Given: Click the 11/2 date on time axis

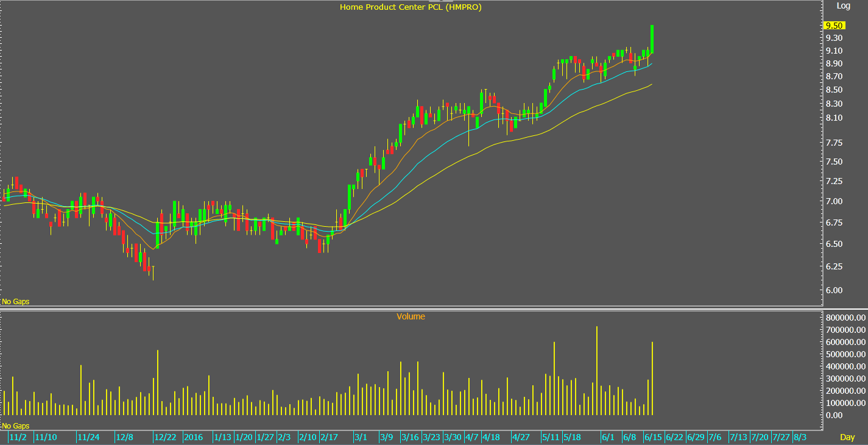Looking at the screenshot, I should coord(18,437).
